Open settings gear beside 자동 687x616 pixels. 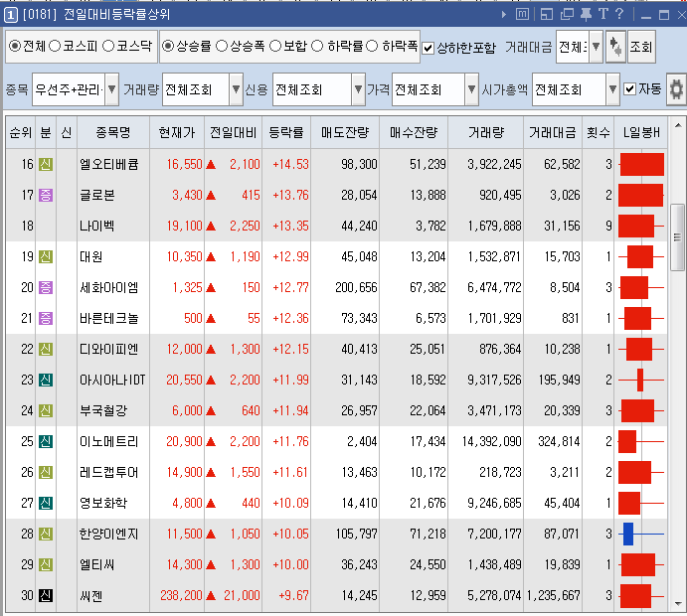[676, 89]
